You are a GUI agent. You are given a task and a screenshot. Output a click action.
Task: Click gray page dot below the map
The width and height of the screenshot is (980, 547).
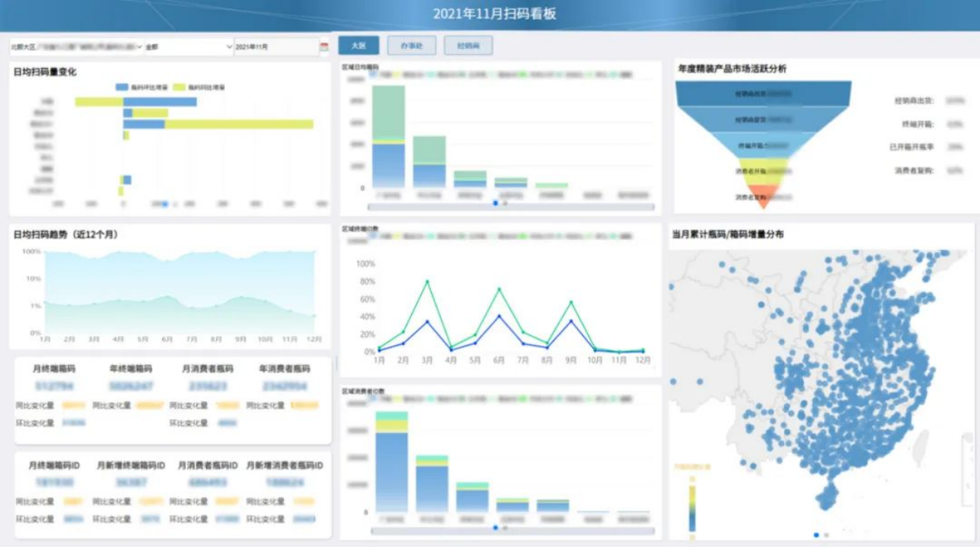(826, 535)
